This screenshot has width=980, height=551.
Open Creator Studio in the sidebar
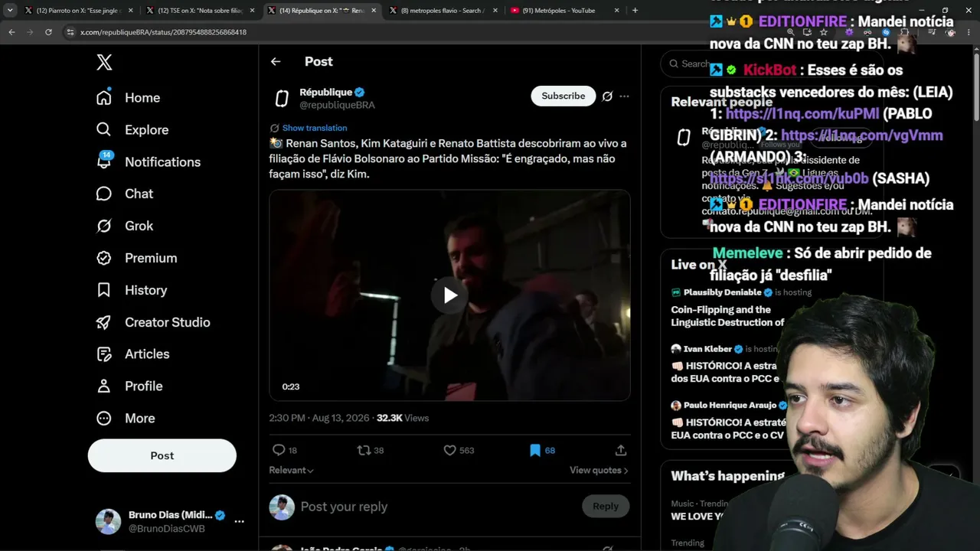pos(152,323)
